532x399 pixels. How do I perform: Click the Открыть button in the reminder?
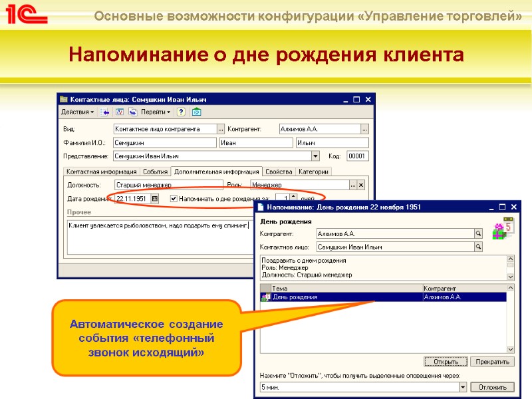point(446,360)
